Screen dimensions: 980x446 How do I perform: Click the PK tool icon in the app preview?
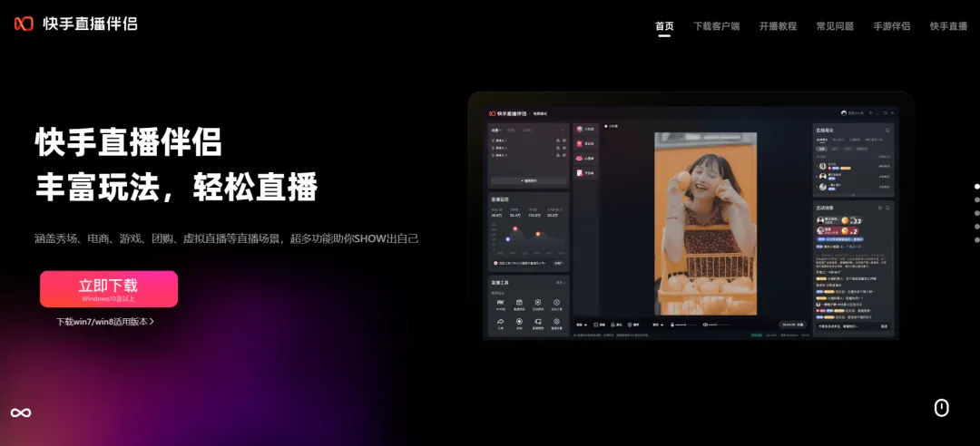501,303
